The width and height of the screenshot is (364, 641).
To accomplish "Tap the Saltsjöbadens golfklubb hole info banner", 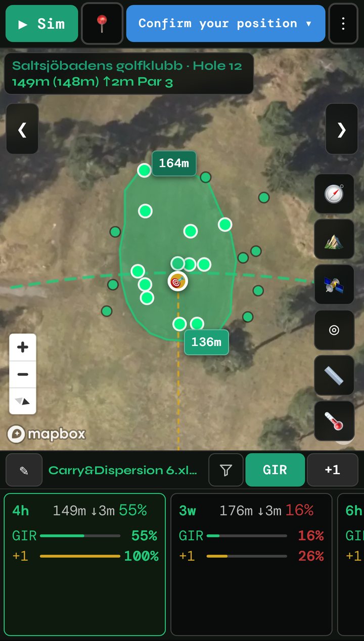I will (x=129, y=73).
